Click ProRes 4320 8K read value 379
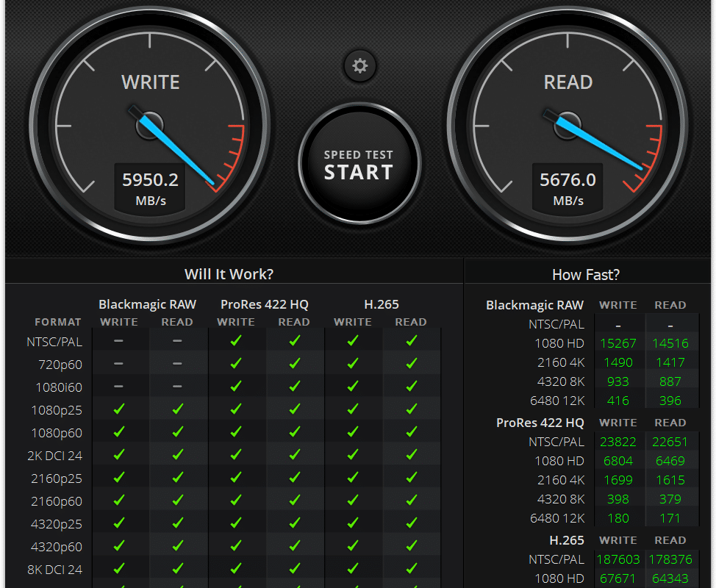Screen dimensions: 716x588 click(670, 500)
